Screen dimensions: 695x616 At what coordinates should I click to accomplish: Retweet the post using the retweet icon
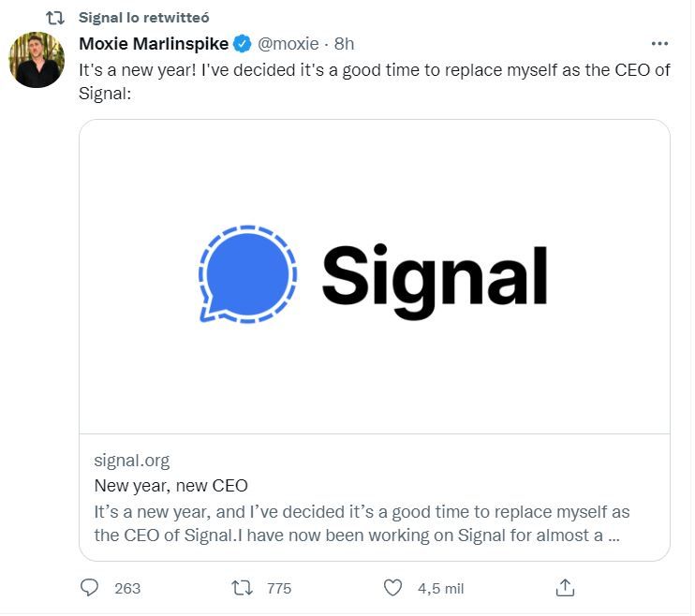[242, 588]
